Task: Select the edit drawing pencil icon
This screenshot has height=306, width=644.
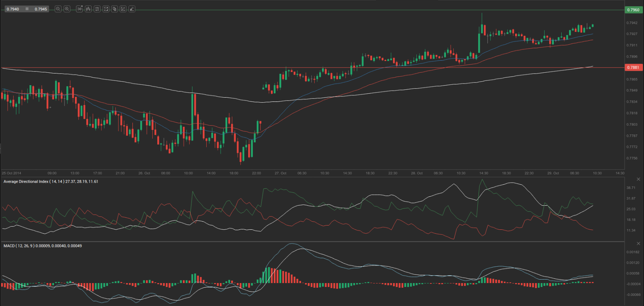Action: 123,9
